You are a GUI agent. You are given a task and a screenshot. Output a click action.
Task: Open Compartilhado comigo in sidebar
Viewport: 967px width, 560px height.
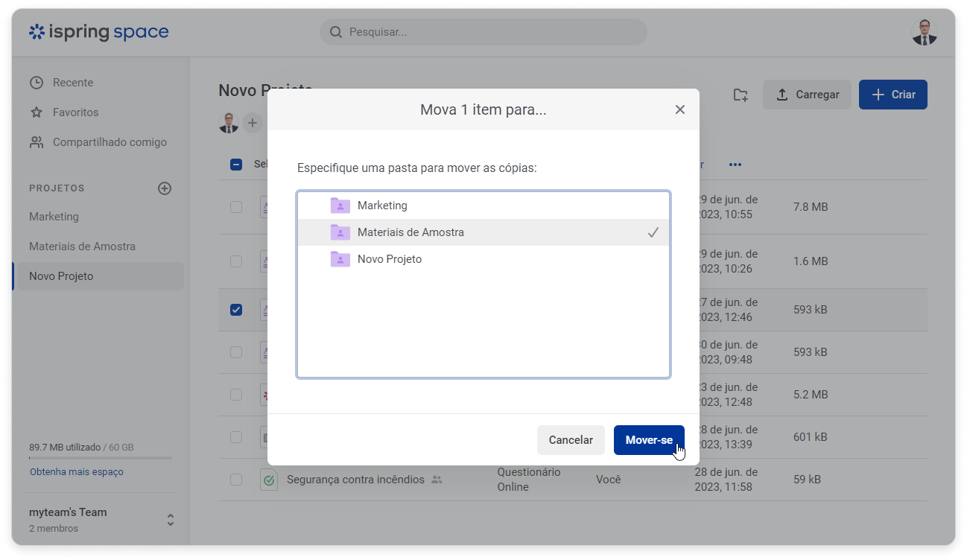tap(109, 142)
